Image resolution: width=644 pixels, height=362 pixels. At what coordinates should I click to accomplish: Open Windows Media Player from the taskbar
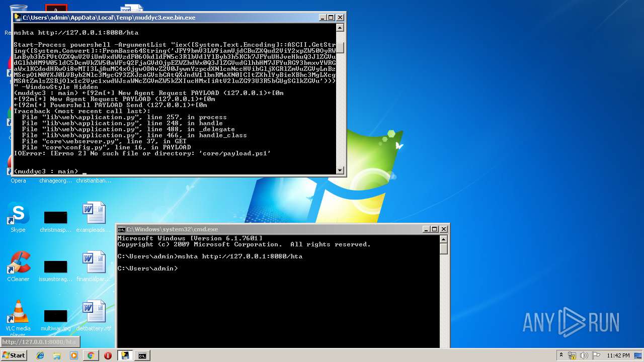(74, 355)
